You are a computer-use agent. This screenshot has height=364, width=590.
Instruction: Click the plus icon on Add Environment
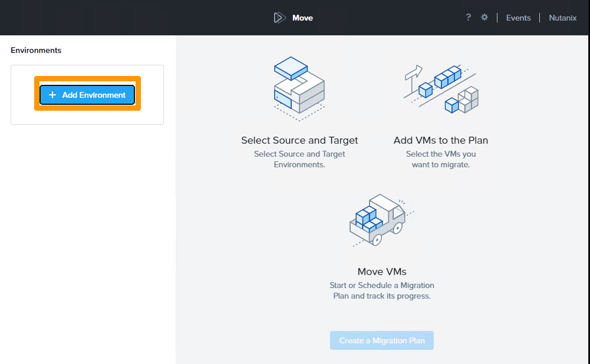52,95
